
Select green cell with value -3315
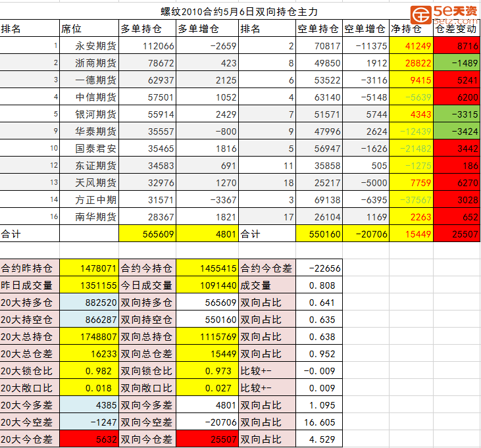457,114
